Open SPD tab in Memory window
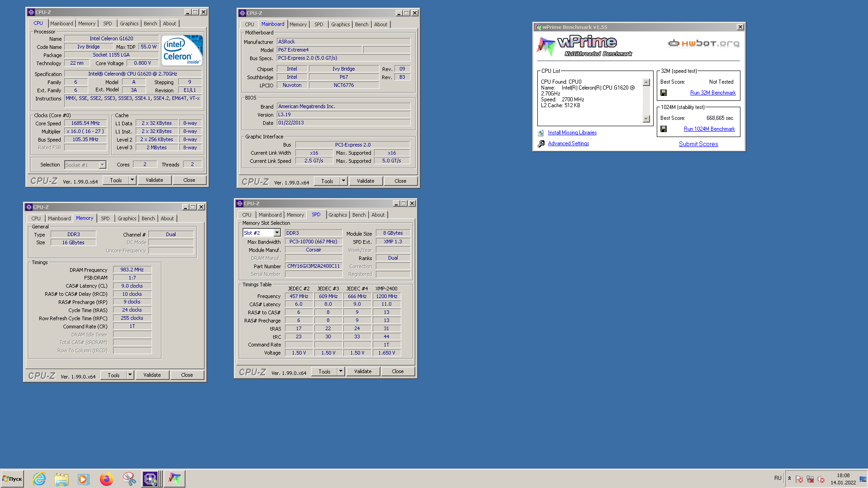The width and height of the screenshot is (868, 488). [x=105, y=218]
